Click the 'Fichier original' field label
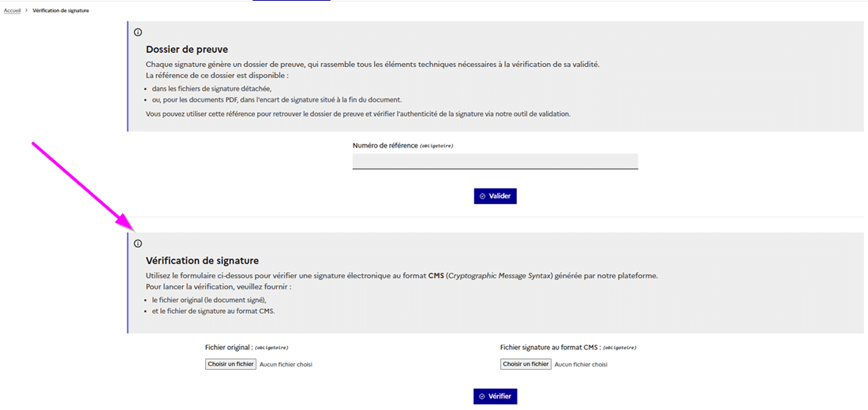 pos(228,347)
